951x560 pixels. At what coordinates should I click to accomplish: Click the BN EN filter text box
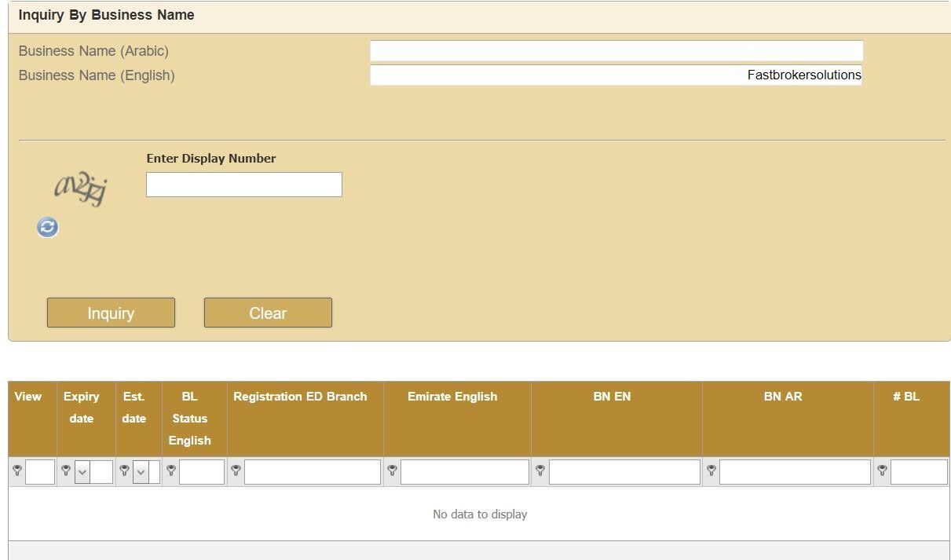(x=624, y=472)
